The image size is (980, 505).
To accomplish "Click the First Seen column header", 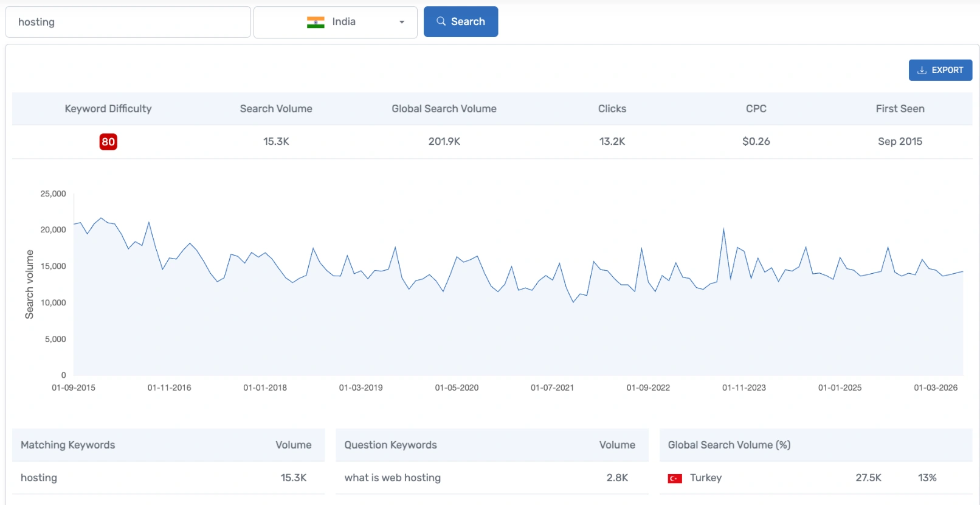I will [x=900, y=108].
